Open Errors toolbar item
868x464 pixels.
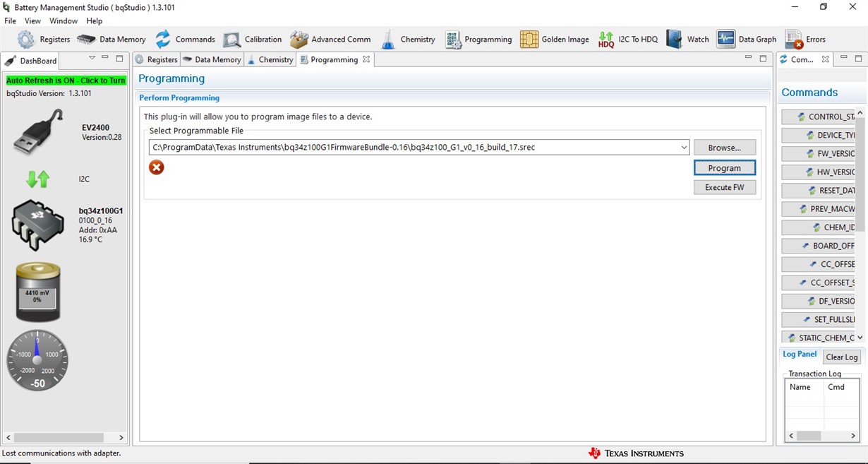pos(805,40)
